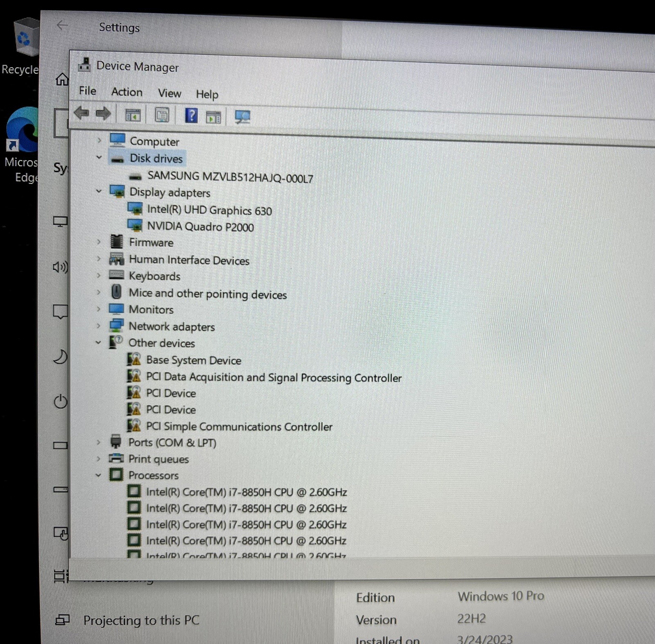The width and height of the screenshot is (655, 644).
Task: Expand the Firmware category
Action: [x=99, y=242]
